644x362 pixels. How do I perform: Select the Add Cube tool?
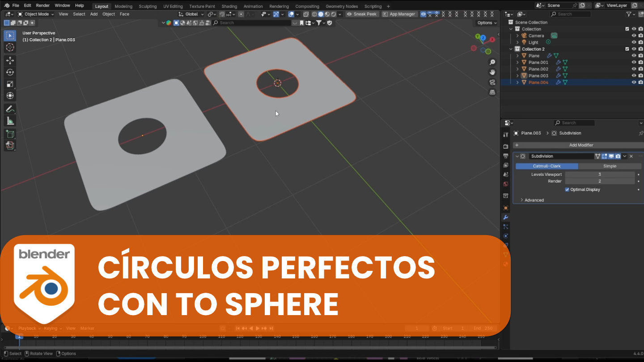[x=10, y=134]
